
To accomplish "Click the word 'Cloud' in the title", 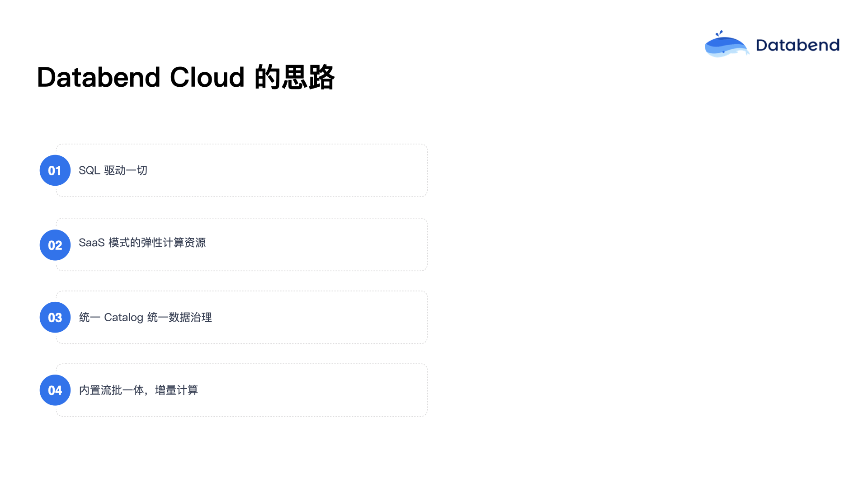I will 207,77.
